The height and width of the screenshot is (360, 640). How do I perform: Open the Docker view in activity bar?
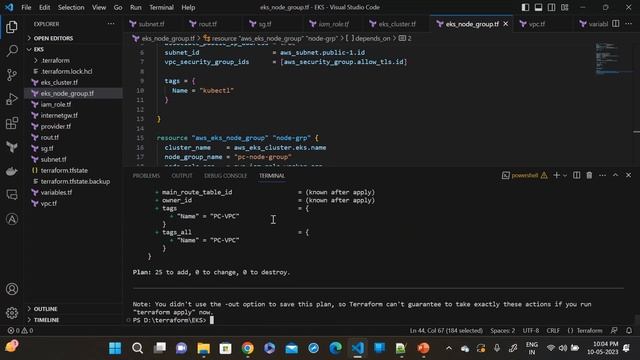12,171
